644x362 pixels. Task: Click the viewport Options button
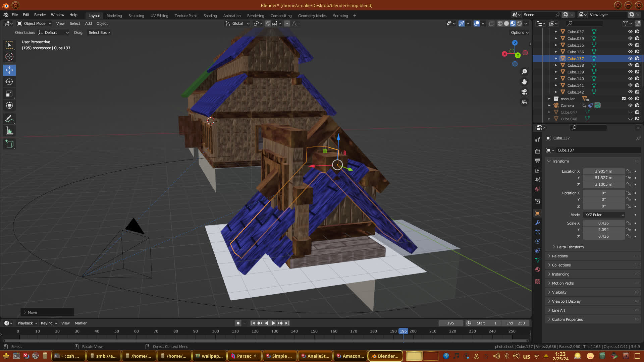520,33
